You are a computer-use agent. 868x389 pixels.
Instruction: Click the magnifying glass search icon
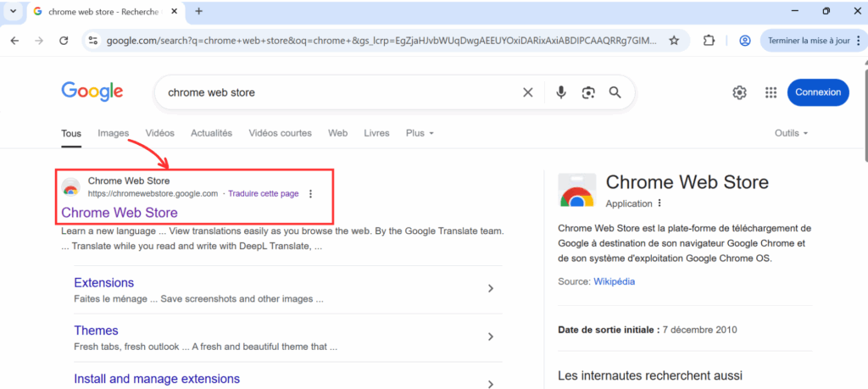(x=615, y=92)
